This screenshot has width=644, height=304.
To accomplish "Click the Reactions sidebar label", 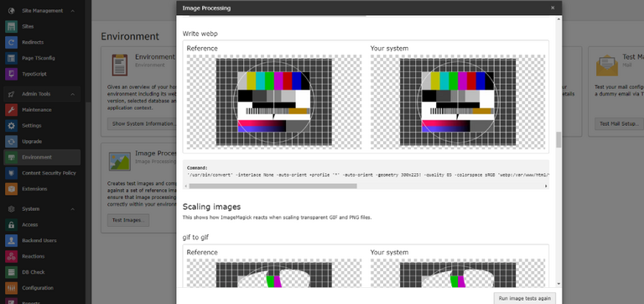I will (x=34, y=256).
